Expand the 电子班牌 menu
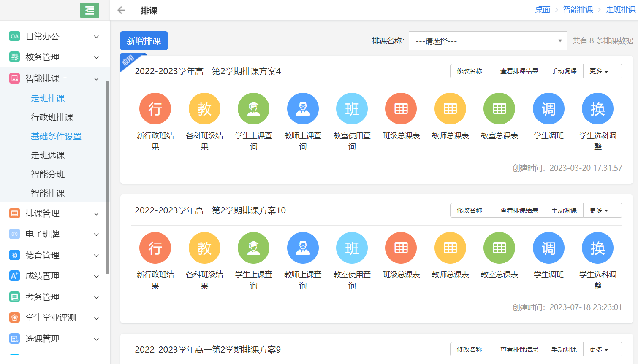This screenshot has width=638, height=364. pyautogui.click(x=96, y=235)
